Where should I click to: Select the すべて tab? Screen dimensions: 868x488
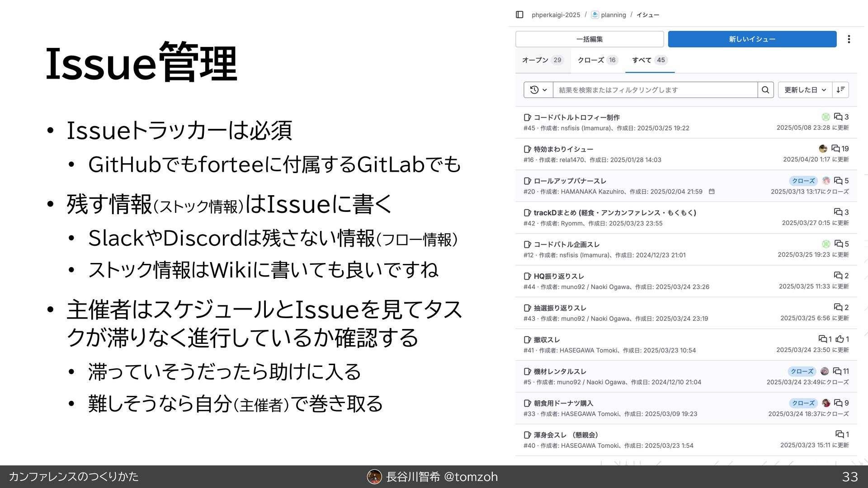[649, 60]
